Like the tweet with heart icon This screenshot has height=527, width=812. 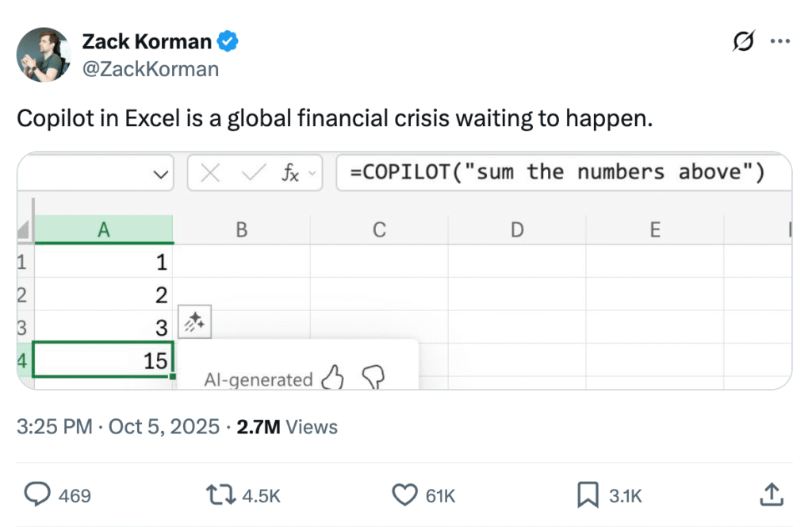[405, 495]
